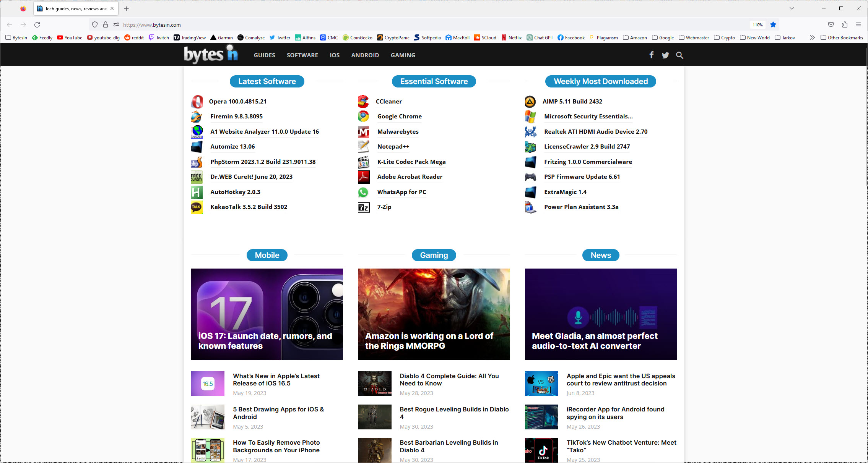Click the bytesin logo
Viewport: 868px width, 463px height.
point(211,54)
